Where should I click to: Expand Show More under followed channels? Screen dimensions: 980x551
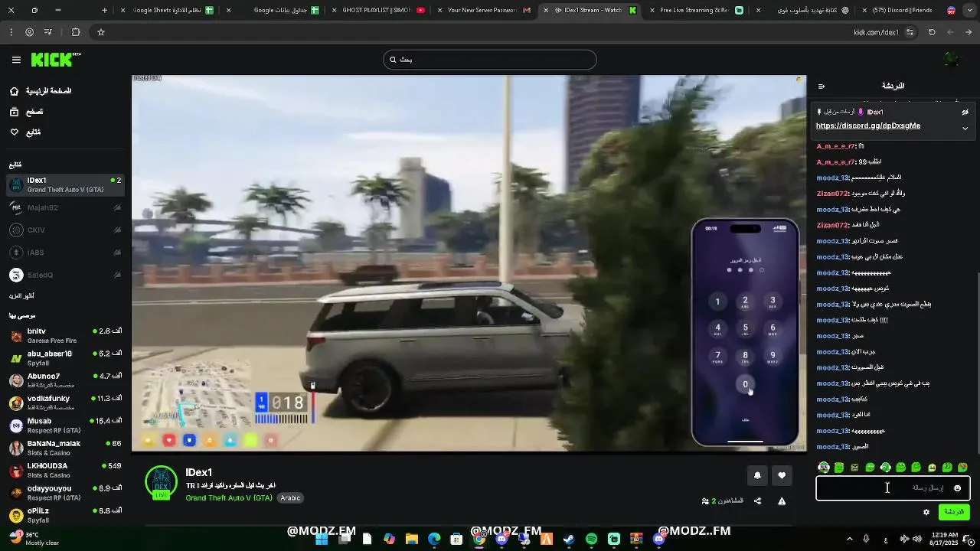coord(21,296)
